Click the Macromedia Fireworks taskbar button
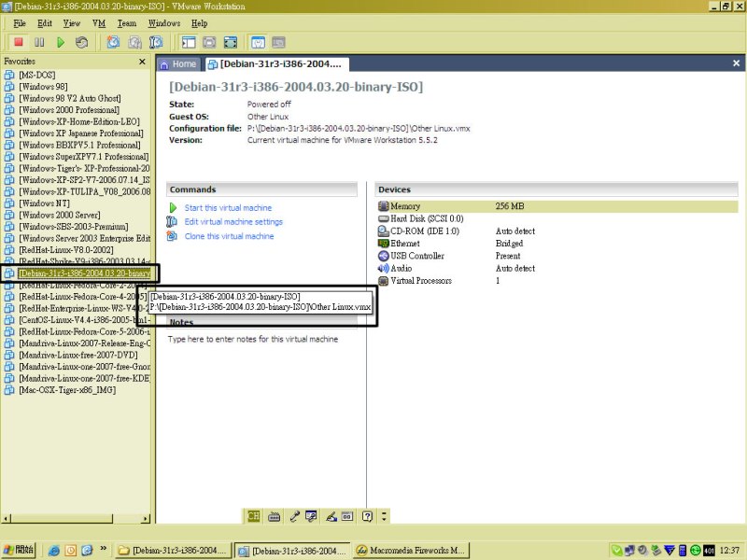747x560 pixels. pos(411,551)
